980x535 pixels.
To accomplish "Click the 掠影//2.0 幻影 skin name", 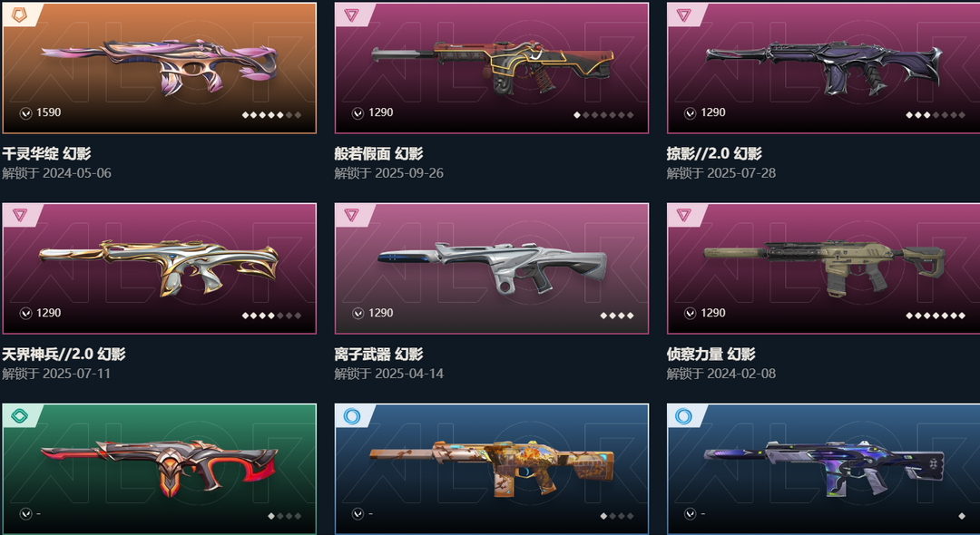I will point(714,153).
